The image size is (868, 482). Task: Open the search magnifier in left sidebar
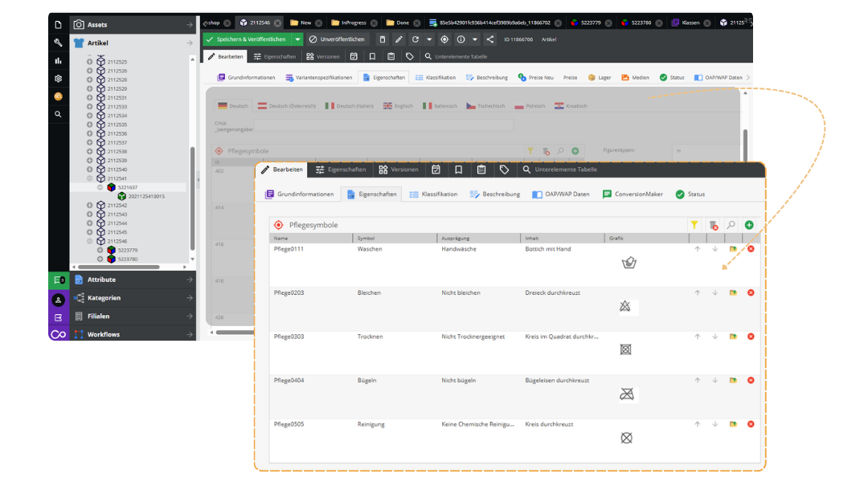coord(58,115)
